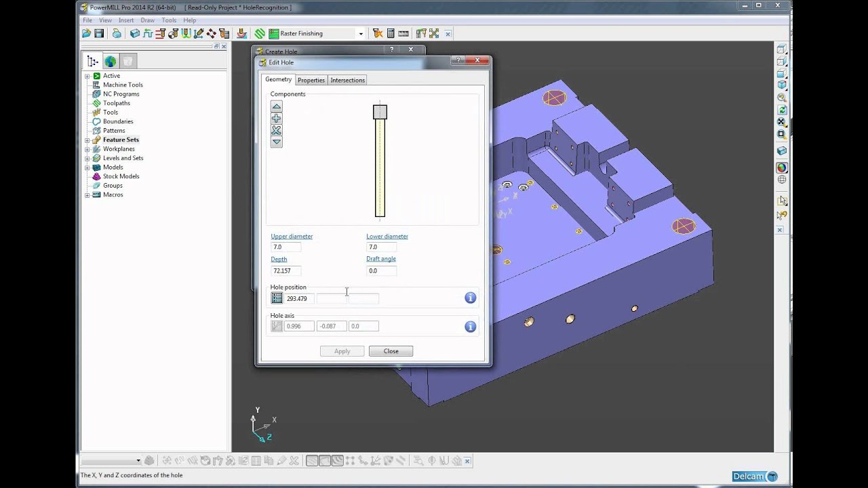Toggle wireframe globe icon in view toolbar
The image size is (868, 488).
coord(782,180)
